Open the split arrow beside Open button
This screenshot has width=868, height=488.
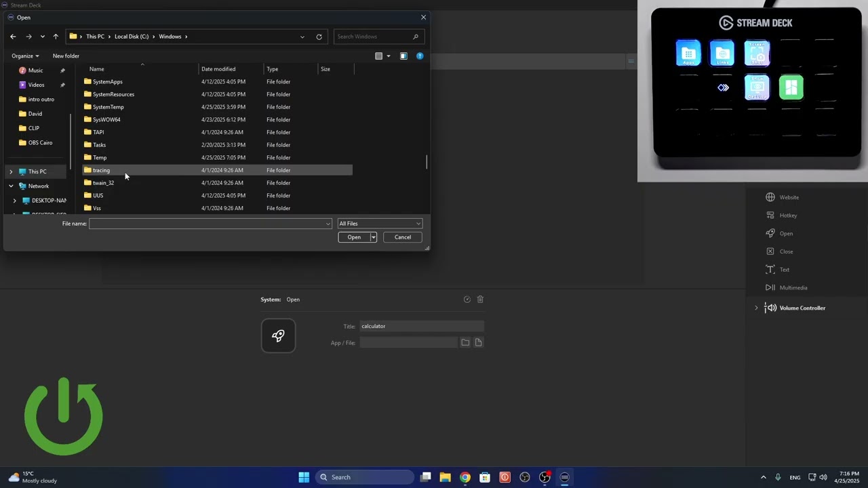point(373,237)
